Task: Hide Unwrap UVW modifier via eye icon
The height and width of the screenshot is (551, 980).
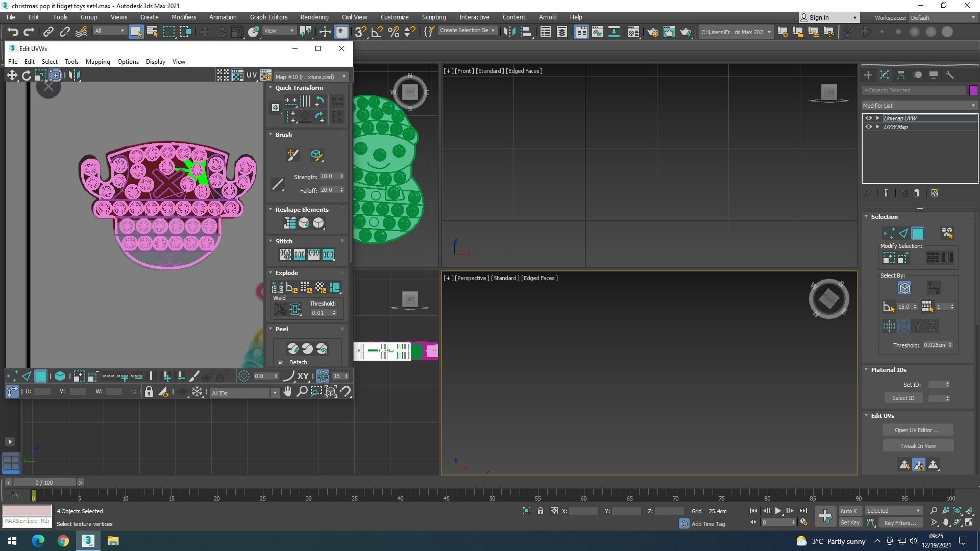Action: pos(868,118)
